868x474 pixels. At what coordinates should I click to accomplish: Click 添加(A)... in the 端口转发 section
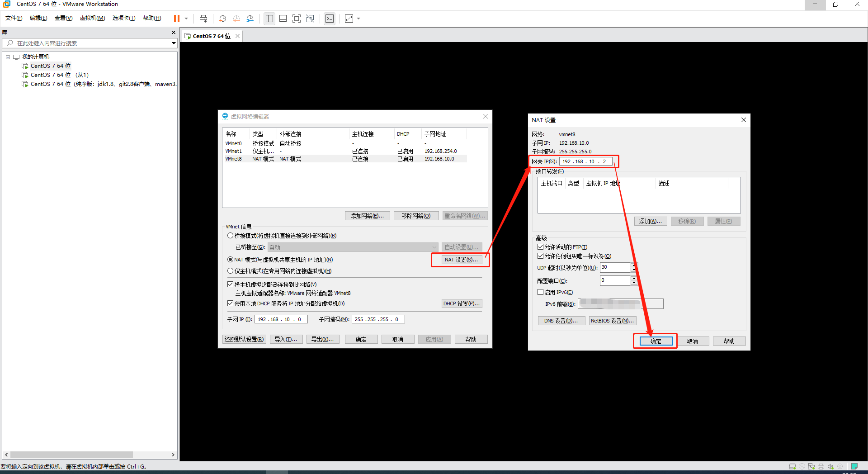pos(651,221)
